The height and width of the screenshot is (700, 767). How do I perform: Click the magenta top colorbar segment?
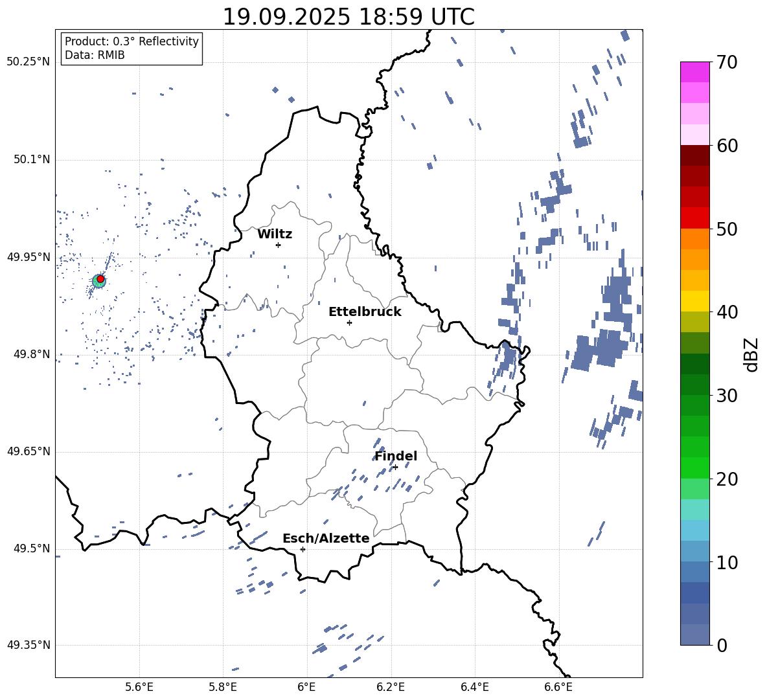(x=694, y=72)
